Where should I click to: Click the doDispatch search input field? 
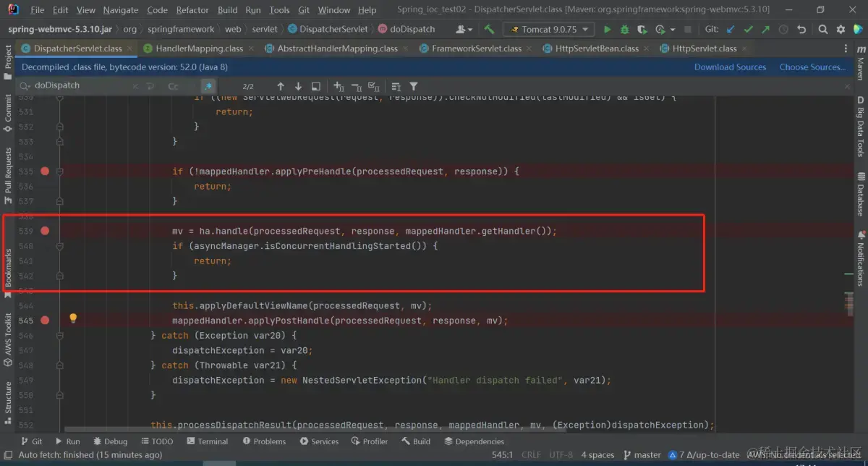(80, 85)
